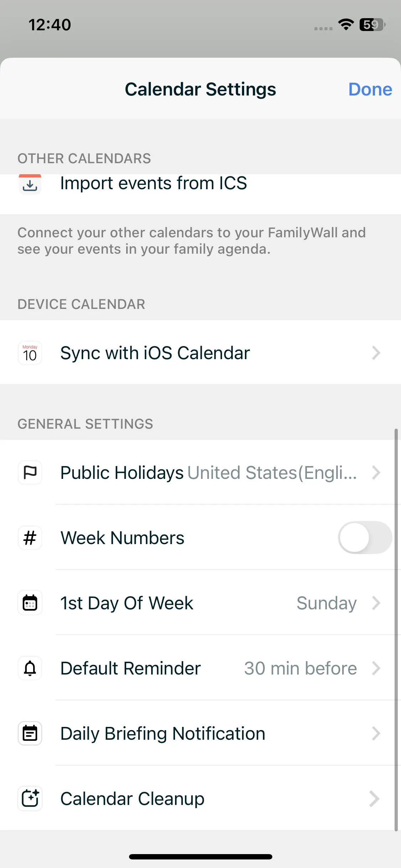Enable the Week Numbers switch
Screen dimensions: 401x868
tap(365, 538)
